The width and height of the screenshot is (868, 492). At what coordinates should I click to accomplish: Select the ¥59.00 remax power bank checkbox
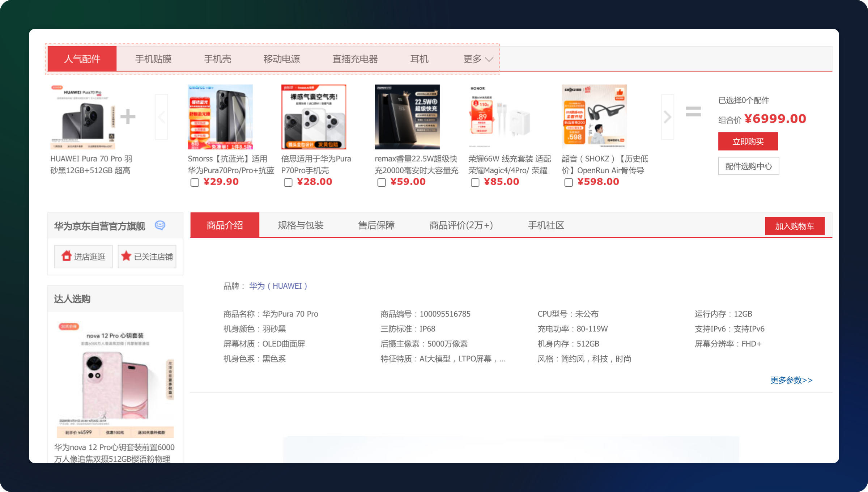click(x=382, y=182)
